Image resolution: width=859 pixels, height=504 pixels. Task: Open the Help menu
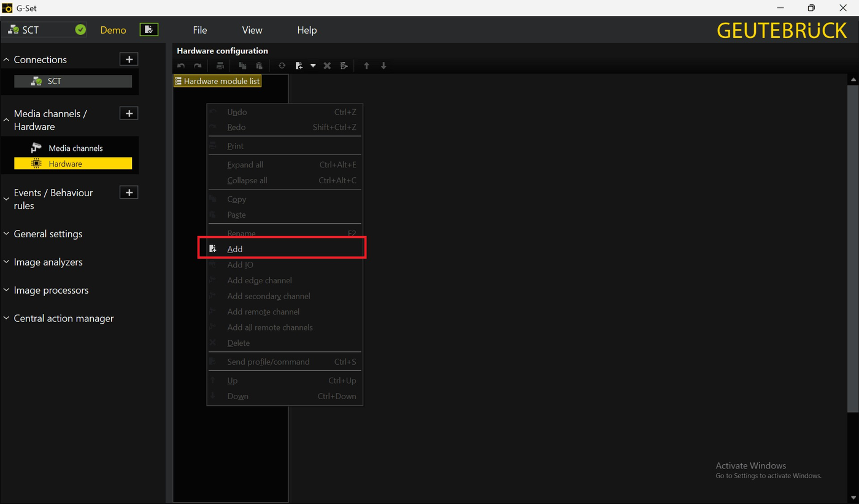(307, 30)
